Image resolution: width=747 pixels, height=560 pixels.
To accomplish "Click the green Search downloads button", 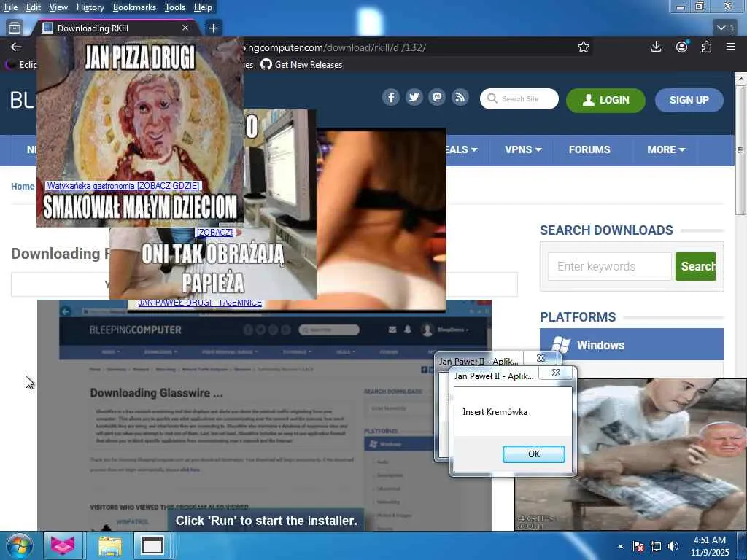I will click(695, 266).
